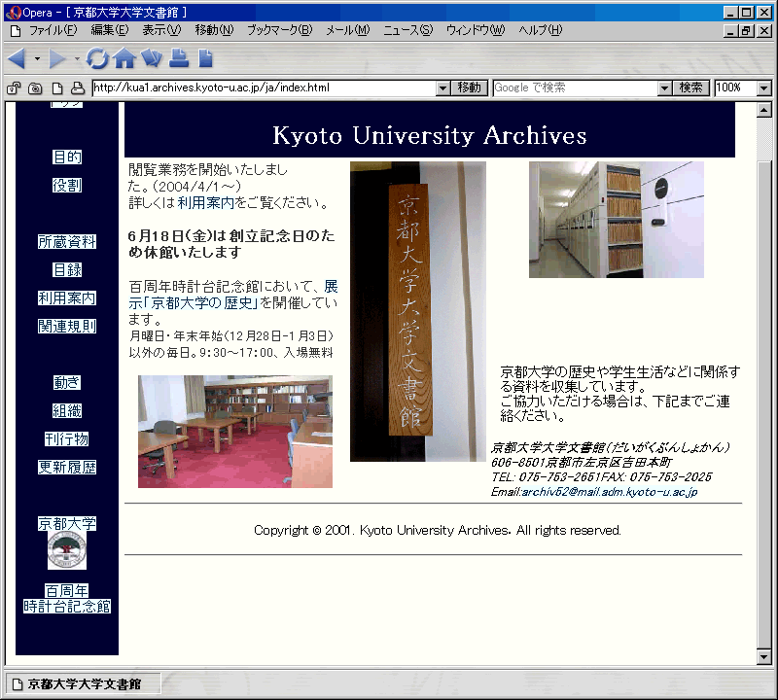Image resolution: width=778 pixels, height=700 pixels.
Task: Click the 京都大学大学文書館 page bar tab
Action: coord(84,684)
